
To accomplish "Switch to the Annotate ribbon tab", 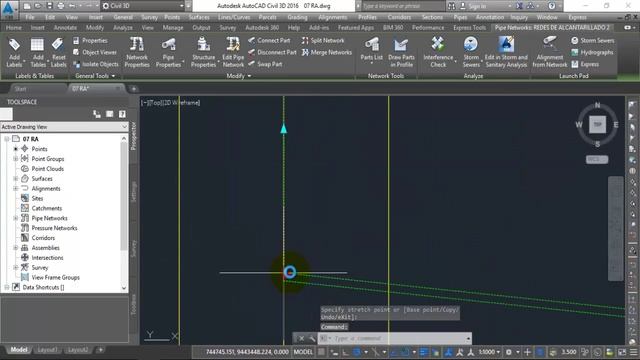I will pyautogui.click(x=65, y=28).
